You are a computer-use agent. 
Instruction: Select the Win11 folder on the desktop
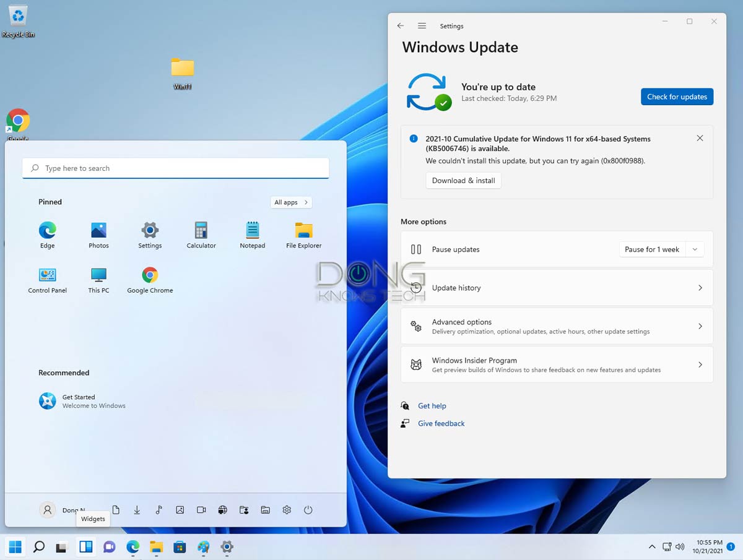[x=183, y=73]
